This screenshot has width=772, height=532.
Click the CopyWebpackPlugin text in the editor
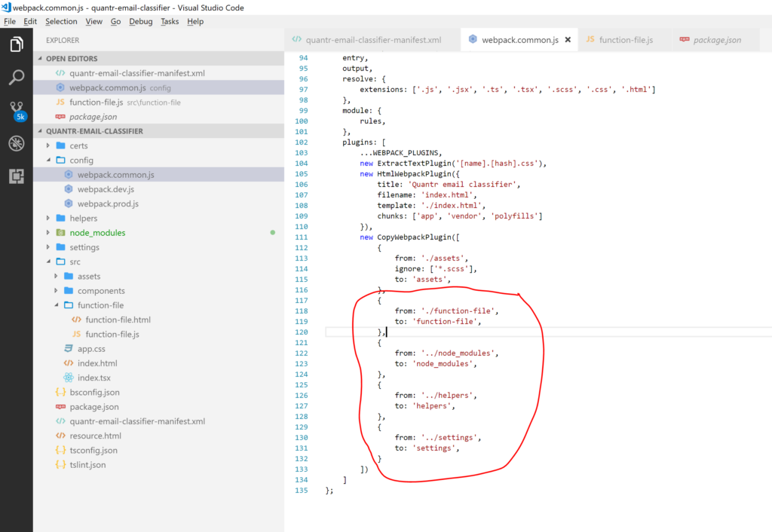coord(414,237)
